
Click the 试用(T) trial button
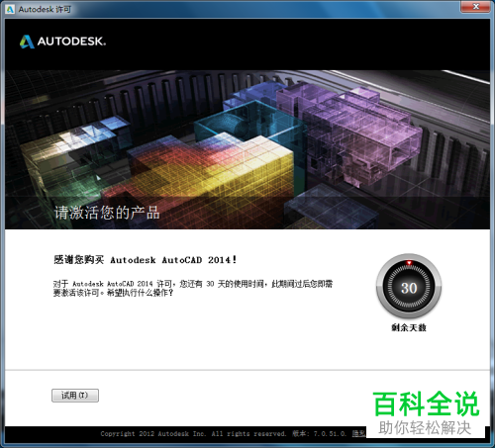pyautogui.click(x=75, y=396)
